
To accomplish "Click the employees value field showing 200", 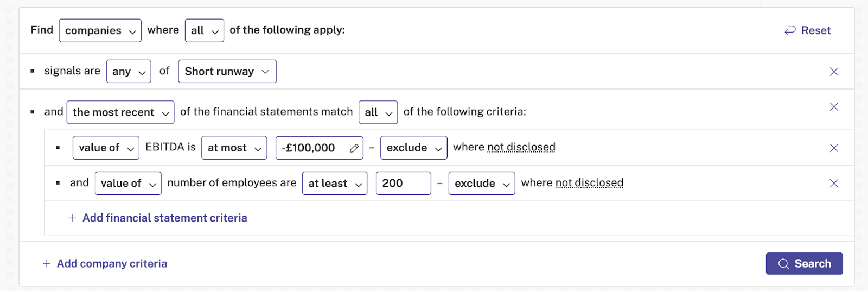I will 404,184.
